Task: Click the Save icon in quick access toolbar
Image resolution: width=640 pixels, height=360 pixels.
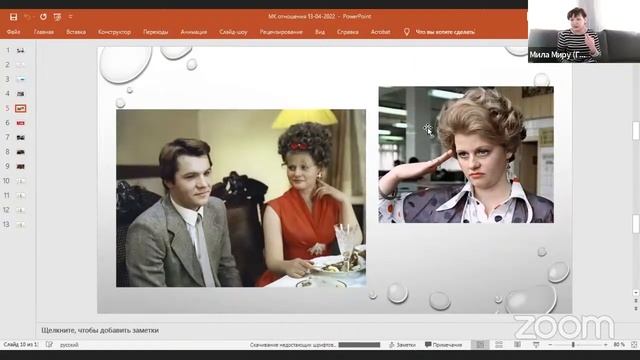Action: (x=13, y=17)
